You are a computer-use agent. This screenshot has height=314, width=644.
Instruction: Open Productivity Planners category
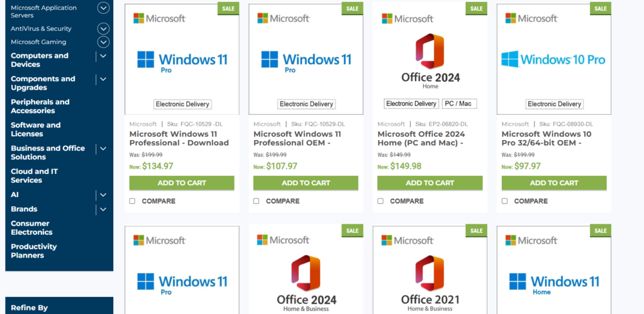coord(34,251)
